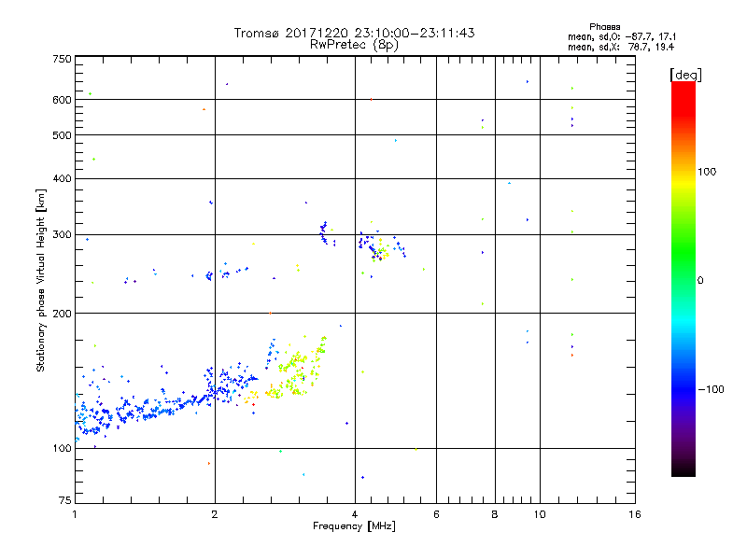
Task: Click the colorbar label '0'
Action: click(x=700, y=281)
